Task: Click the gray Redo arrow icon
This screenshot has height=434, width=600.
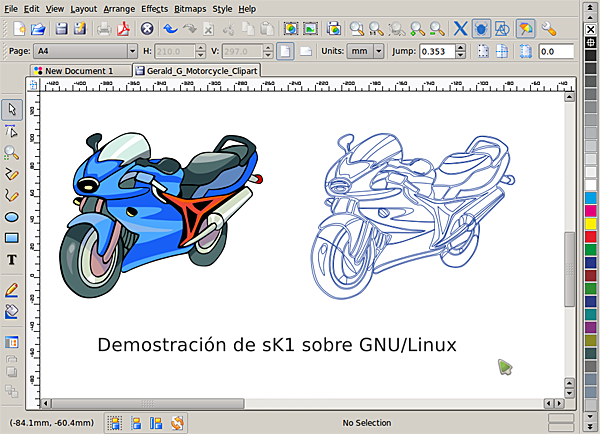Action: point(189,29)
